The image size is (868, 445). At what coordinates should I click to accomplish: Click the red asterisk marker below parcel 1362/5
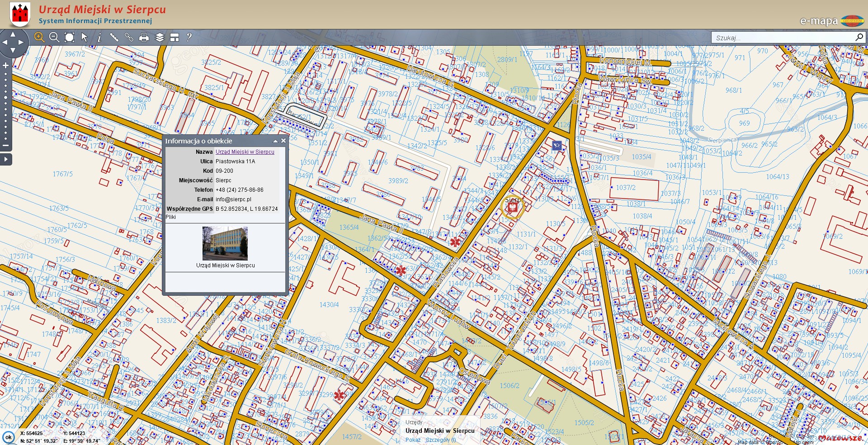pyautogui.click(x=401, y=271)
